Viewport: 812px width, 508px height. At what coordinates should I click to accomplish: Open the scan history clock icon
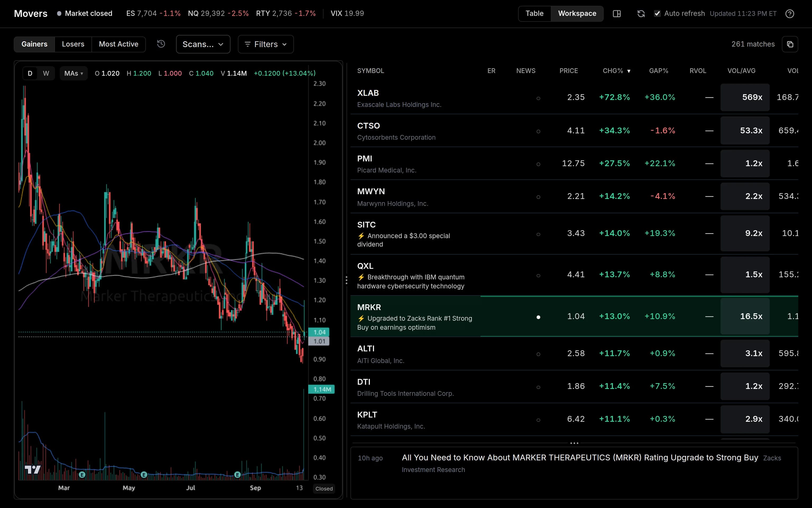click(161, 44)
